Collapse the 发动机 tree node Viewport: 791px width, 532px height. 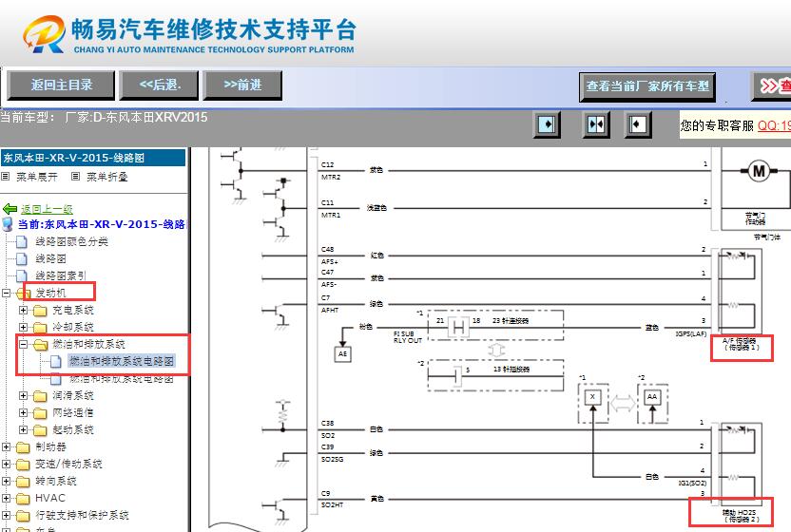(6, 293)
